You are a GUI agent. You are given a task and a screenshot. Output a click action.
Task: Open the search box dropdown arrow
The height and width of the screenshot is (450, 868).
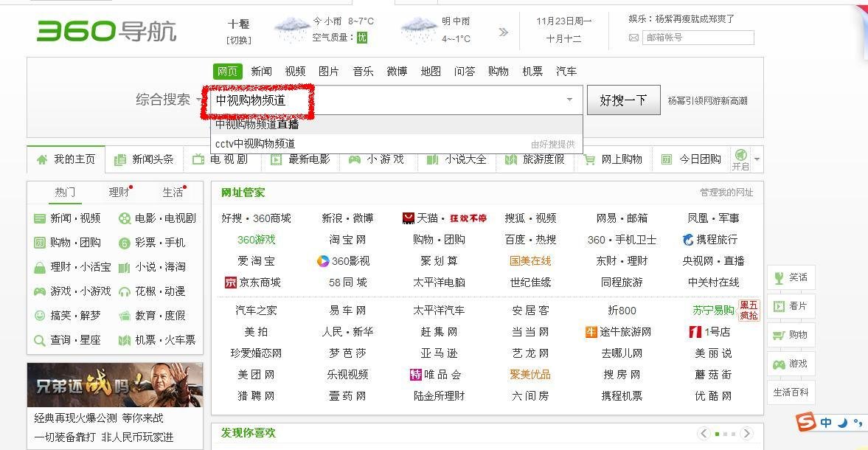(569, 99)
